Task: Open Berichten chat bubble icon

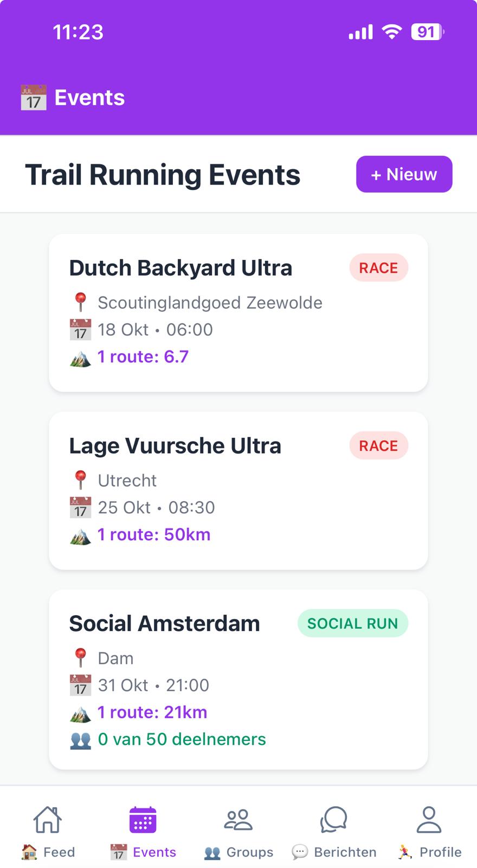Action: coord(333,819)
